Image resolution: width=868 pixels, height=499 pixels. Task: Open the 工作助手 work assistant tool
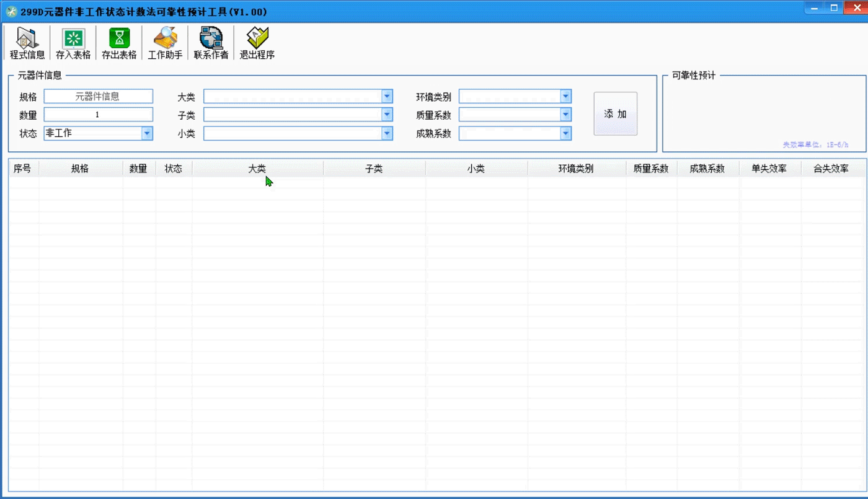pyautogui.click(x=165, y=43)
